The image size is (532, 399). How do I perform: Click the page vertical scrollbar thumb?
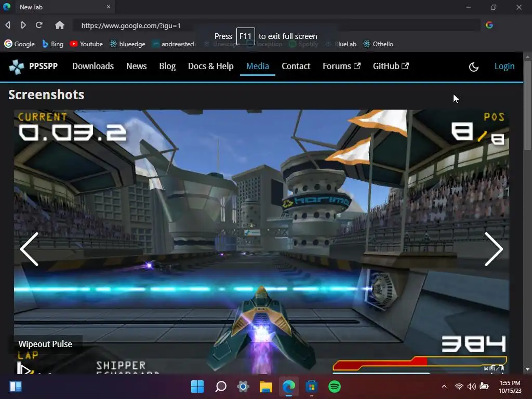tap(527, 105)
